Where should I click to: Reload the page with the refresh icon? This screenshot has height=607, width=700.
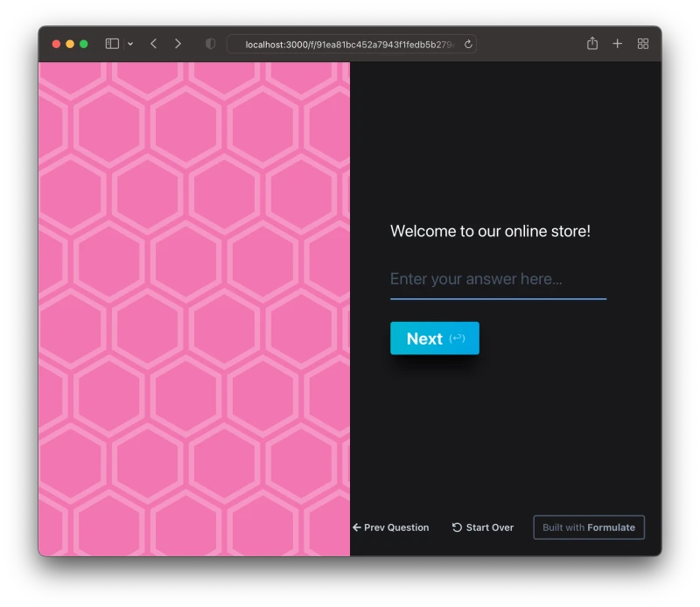468,44
